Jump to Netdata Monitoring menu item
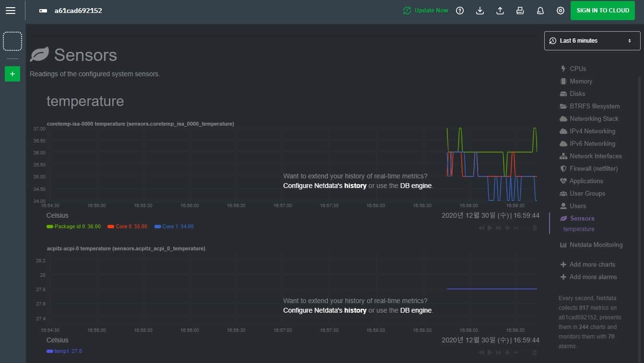This screenshot has height=363, width=644. tap(596, 245)
